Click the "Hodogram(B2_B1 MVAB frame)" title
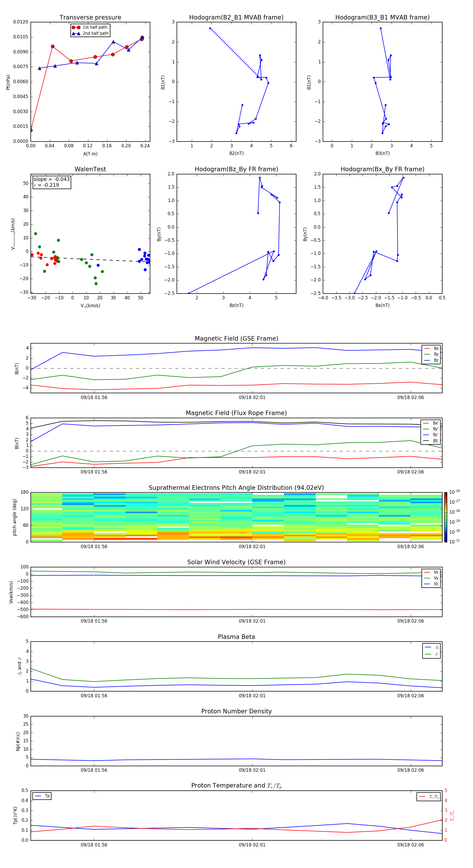 click(236, 18)
